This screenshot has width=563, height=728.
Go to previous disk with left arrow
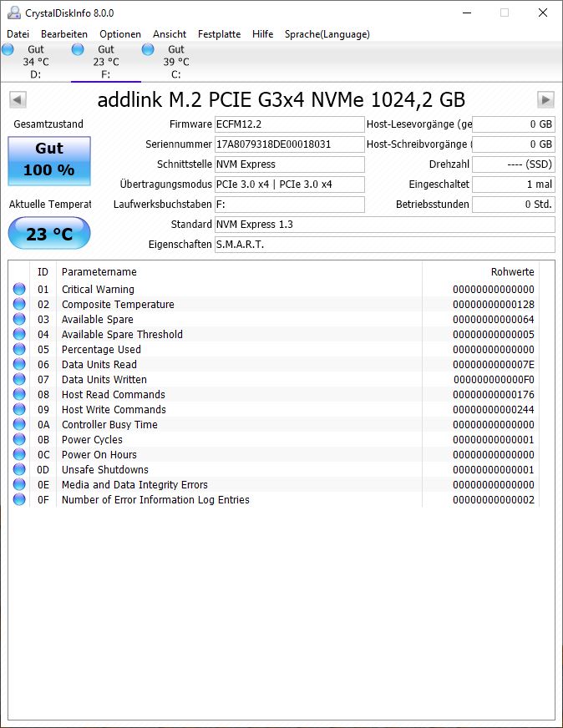(x=18, y=99)
